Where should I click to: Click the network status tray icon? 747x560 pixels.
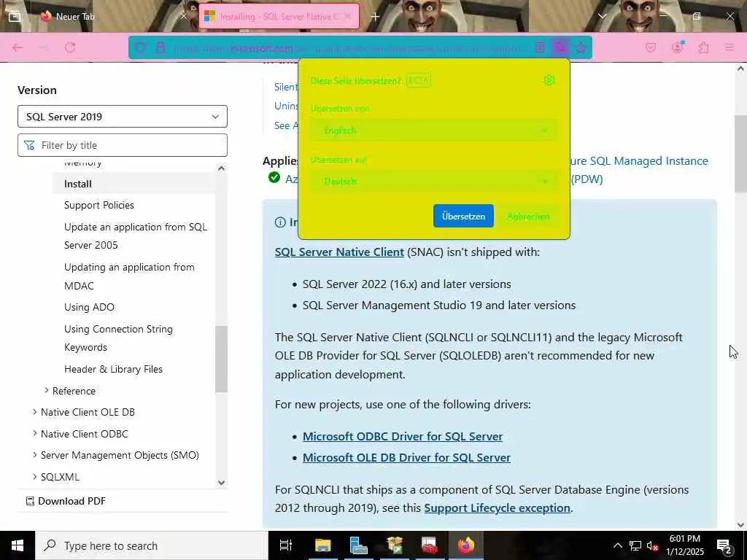pos(635,545)
